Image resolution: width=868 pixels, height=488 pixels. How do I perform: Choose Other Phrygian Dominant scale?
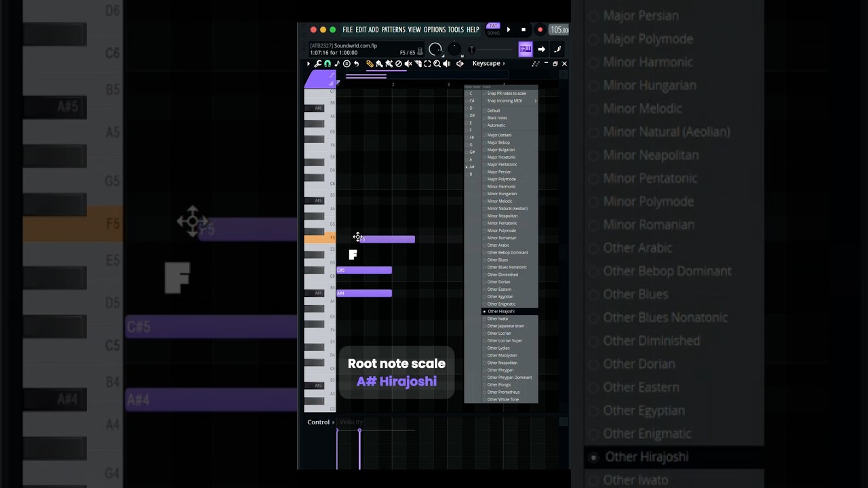coord(509,378)
